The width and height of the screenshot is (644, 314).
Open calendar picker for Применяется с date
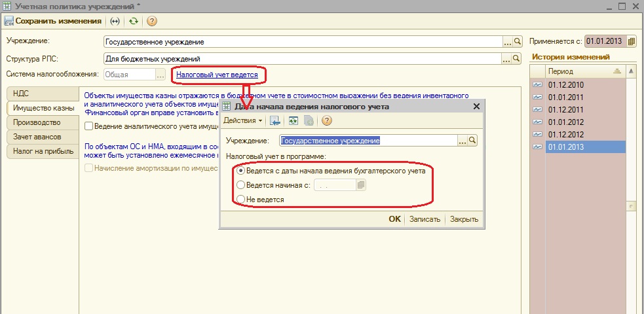click(x=632, y=41)
